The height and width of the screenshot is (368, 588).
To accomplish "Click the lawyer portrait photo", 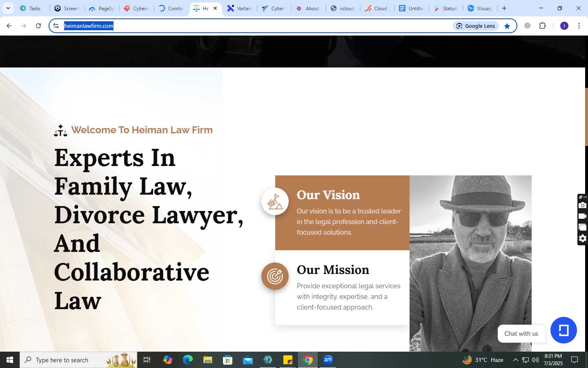I will coord(470,263).
